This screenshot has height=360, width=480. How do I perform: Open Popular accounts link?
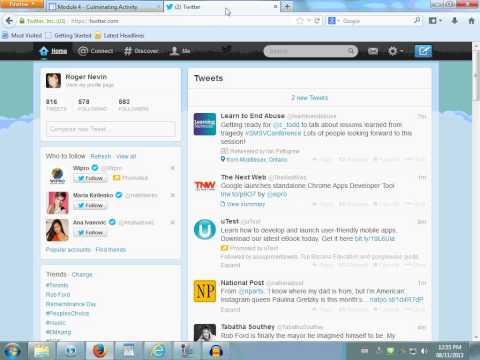[68, 250]
